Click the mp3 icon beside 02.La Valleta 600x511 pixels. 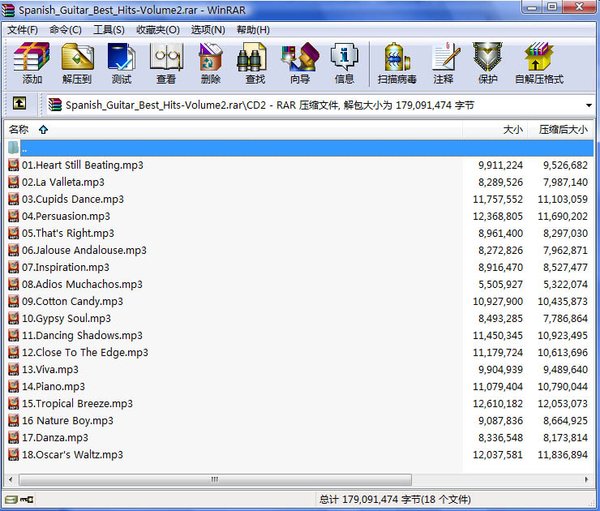(13, 182)
